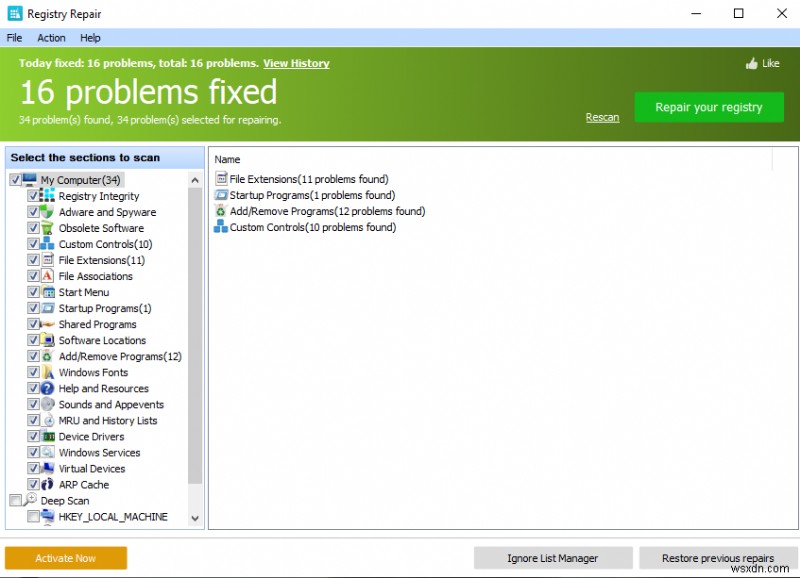Click the Registry Integrity icon
This screenshot has height=578, width=800.
(47, 196)
